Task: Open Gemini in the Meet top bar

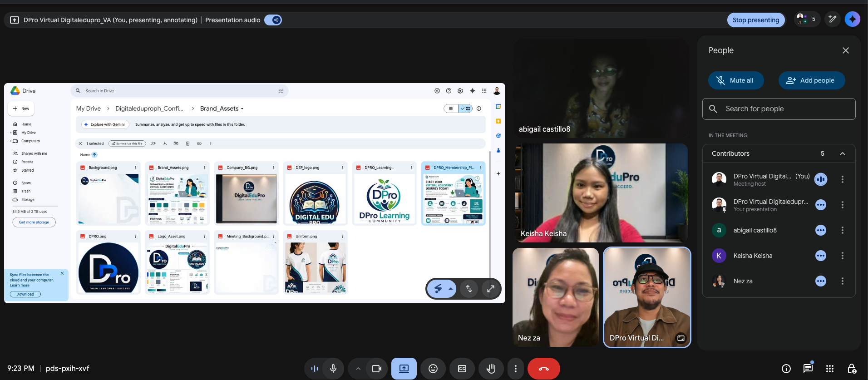Action: (x=853, y=19)
